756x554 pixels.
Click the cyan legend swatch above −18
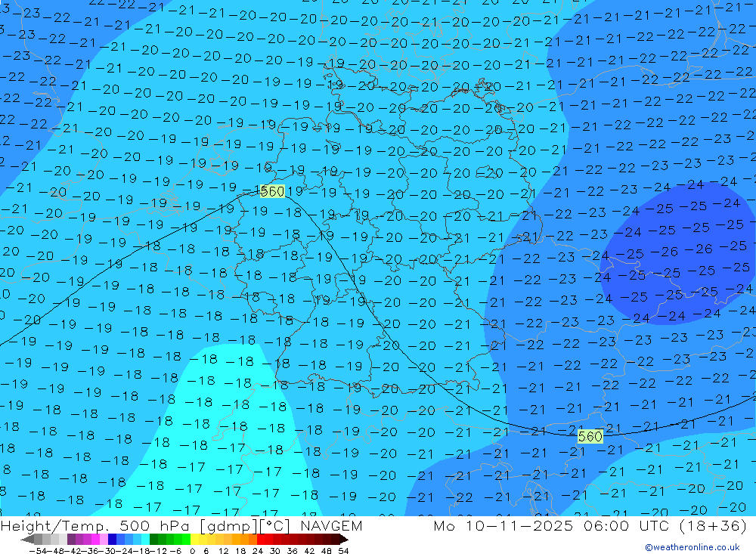tap(145, 539)
